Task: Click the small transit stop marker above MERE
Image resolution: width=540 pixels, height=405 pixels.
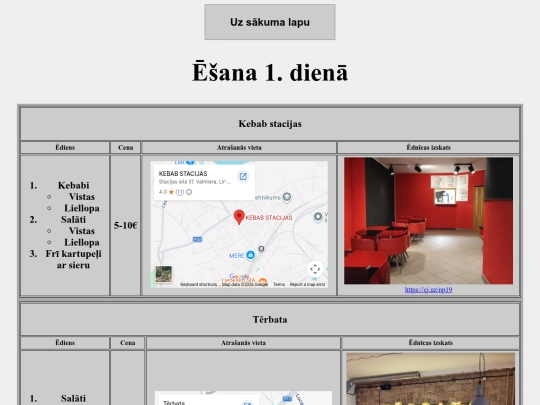Action: coord(261,249)
